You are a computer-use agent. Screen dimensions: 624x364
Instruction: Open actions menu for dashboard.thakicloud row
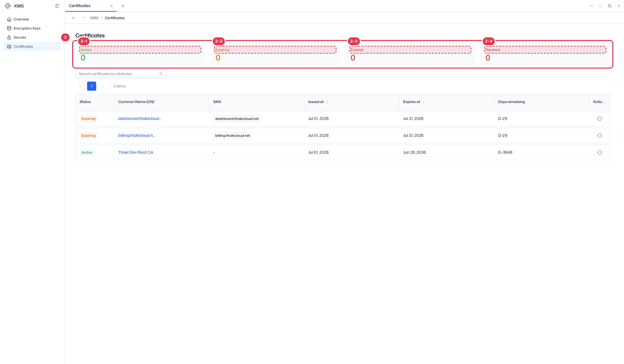point(600,119)
